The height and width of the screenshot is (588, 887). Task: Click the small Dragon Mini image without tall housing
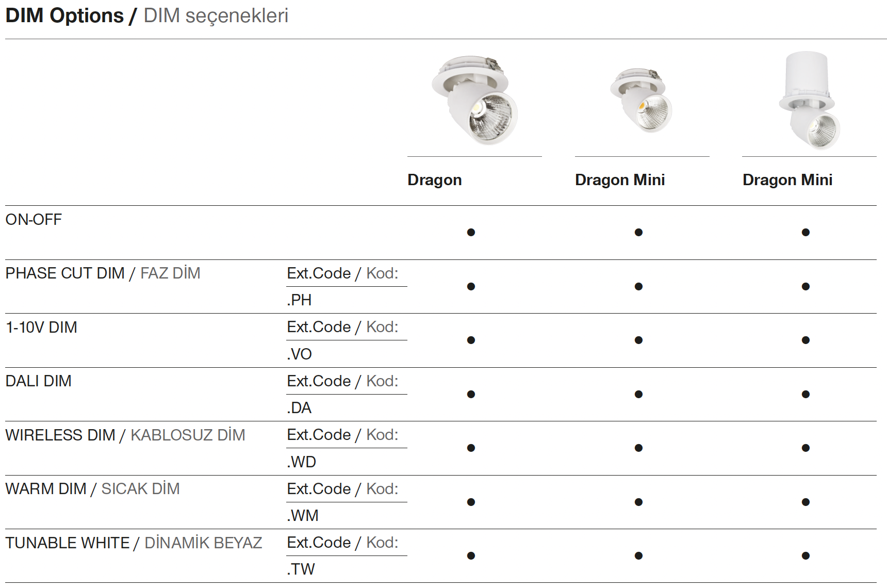point(641,100)
